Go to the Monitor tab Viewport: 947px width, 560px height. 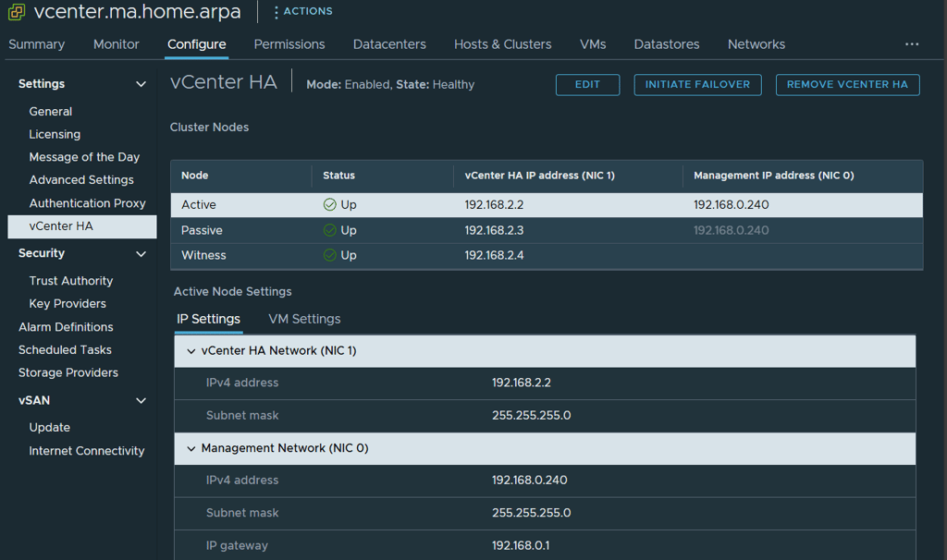pyautogui.click(x=117, y=44)
